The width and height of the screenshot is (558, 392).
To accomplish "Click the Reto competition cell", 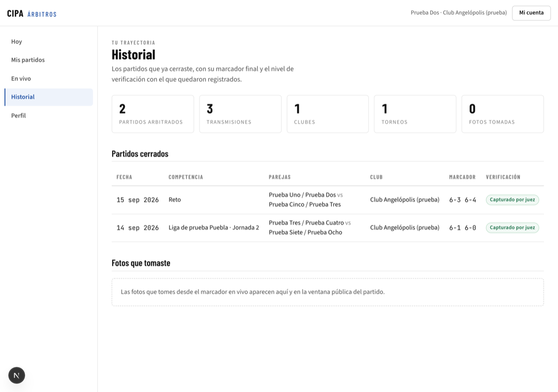I will pos(175,200).
